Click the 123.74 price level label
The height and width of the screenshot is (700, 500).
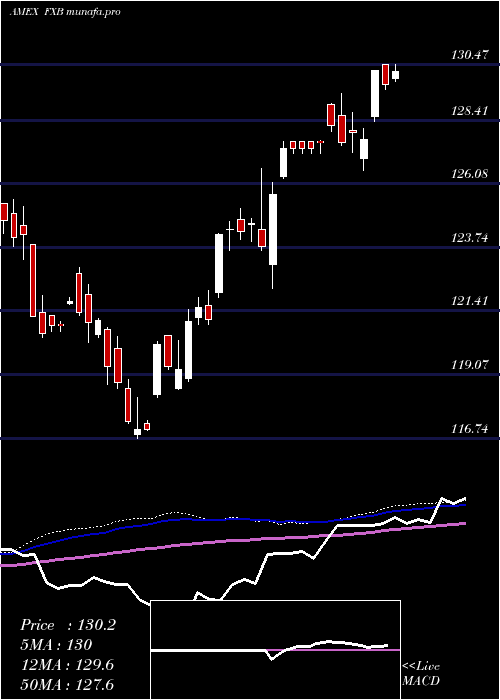pyautogui.click(x=469, y=238)
